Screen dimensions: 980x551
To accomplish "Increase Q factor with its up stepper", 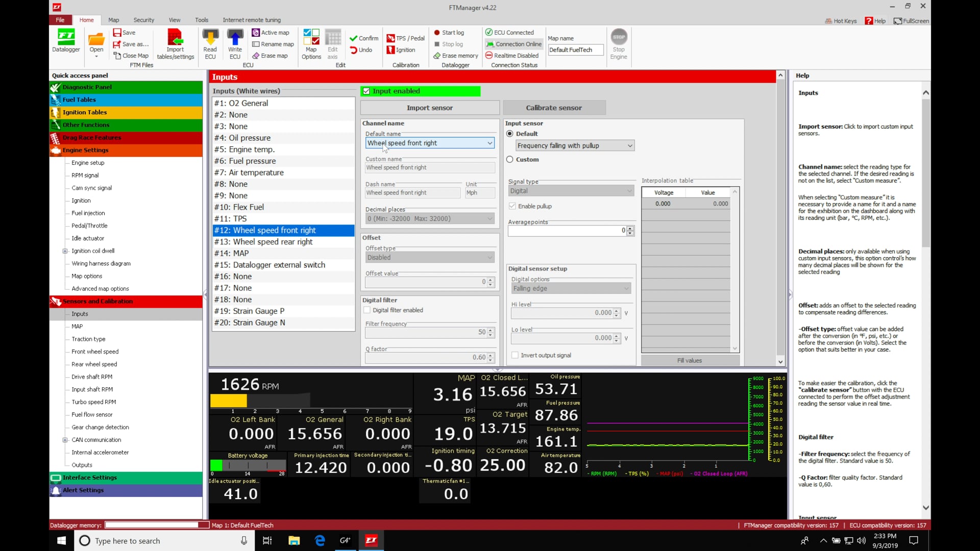I will [x=489, y=355].
